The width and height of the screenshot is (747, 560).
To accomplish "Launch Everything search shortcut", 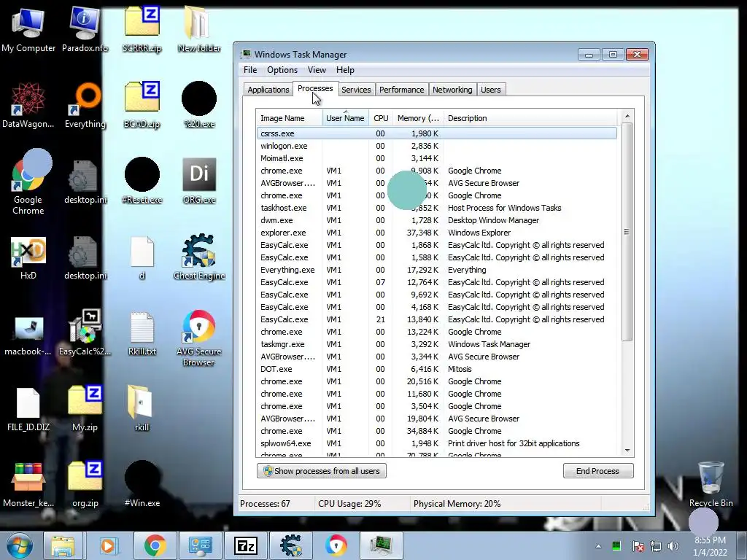I will click(85, 105).
